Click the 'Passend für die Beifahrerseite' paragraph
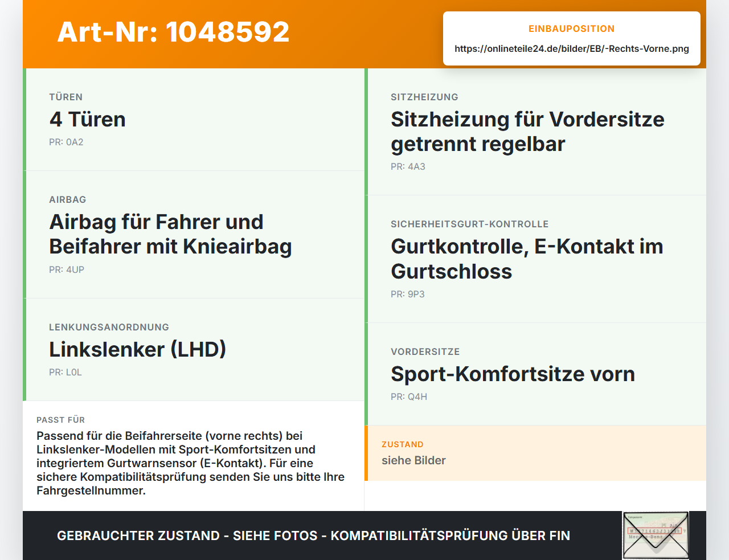This screenshot has height=560, width=729. [x=191, y=463]
